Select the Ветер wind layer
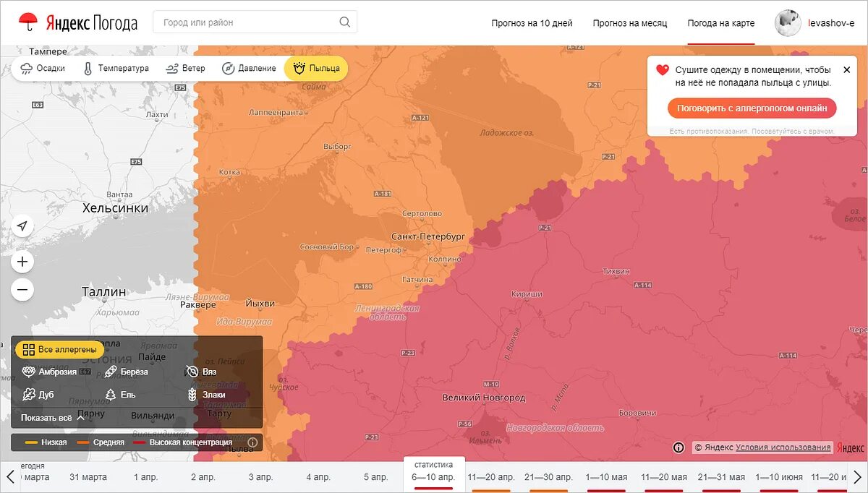The image size is (868, 493). tap(185, 69)
